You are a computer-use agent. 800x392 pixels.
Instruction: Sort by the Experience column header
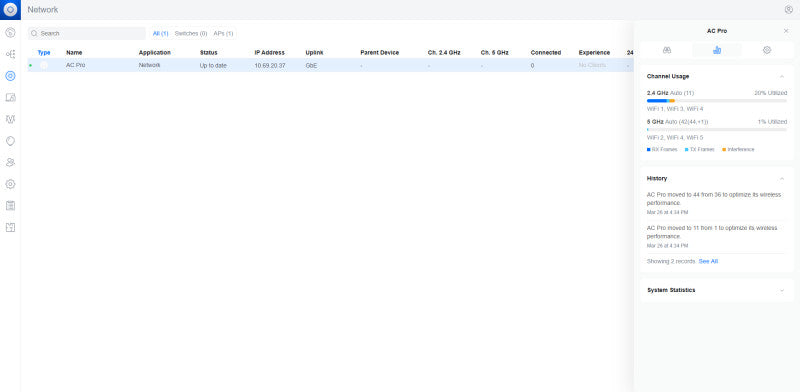click(594, 53)
